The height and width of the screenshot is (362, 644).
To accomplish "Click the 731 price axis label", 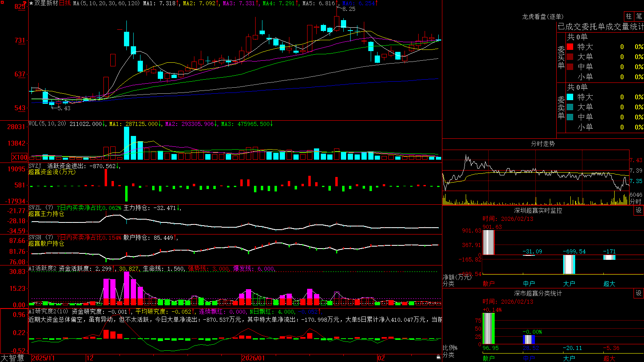I will tap(20, 40).
